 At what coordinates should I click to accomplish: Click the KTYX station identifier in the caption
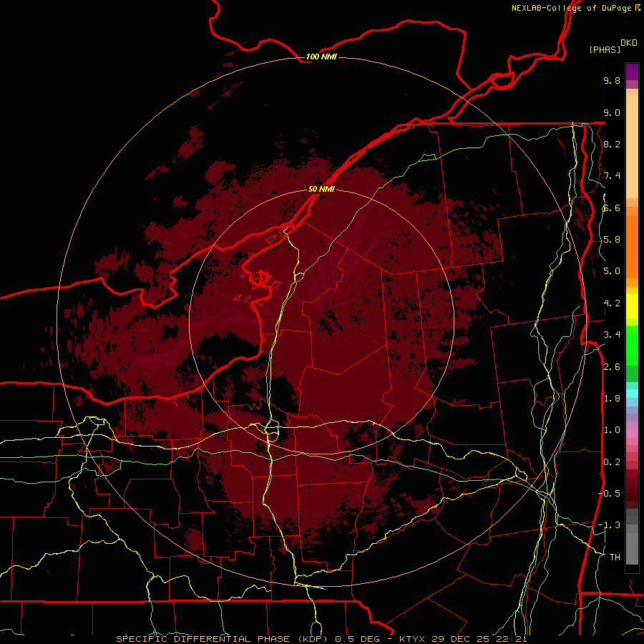[x=412, y=639]
